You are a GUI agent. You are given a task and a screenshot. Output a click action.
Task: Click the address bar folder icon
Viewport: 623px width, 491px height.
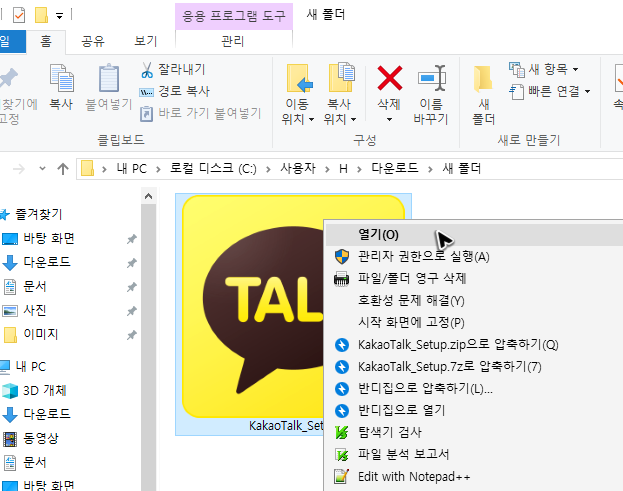87,168
